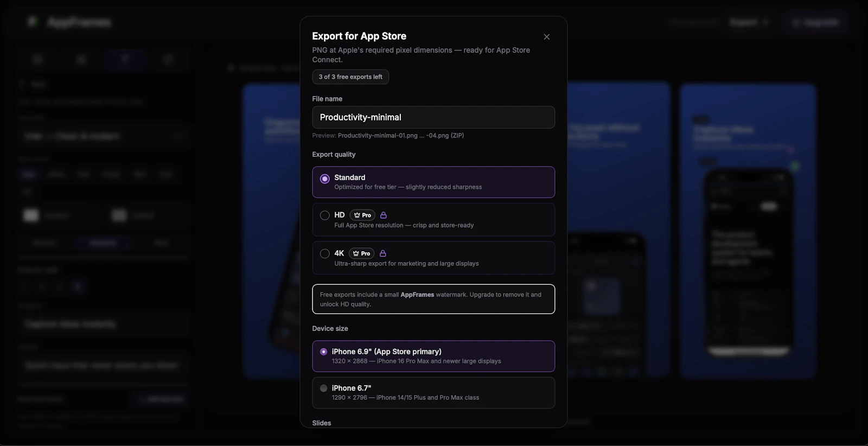Click "Ultra-sharp export for marketing and large displays"
The height and width of the screenshot is (446, 868).
click(406, 264)
